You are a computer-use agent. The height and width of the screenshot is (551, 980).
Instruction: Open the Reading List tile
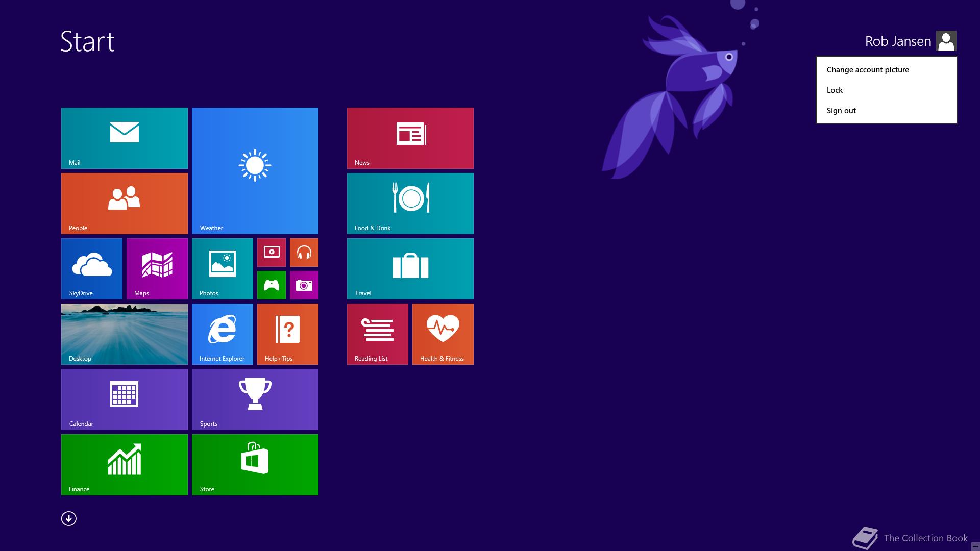(x=377, y=334)
